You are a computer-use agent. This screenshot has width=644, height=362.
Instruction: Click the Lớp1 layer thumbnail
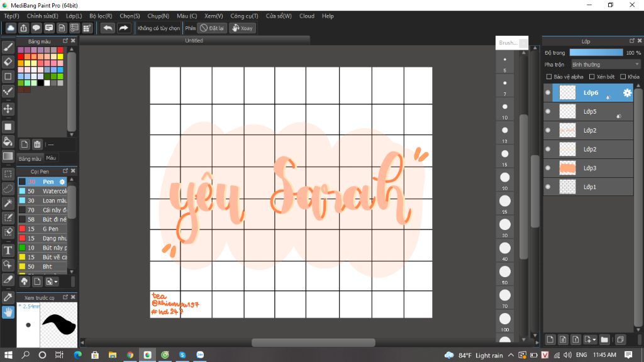coord(568,187)
